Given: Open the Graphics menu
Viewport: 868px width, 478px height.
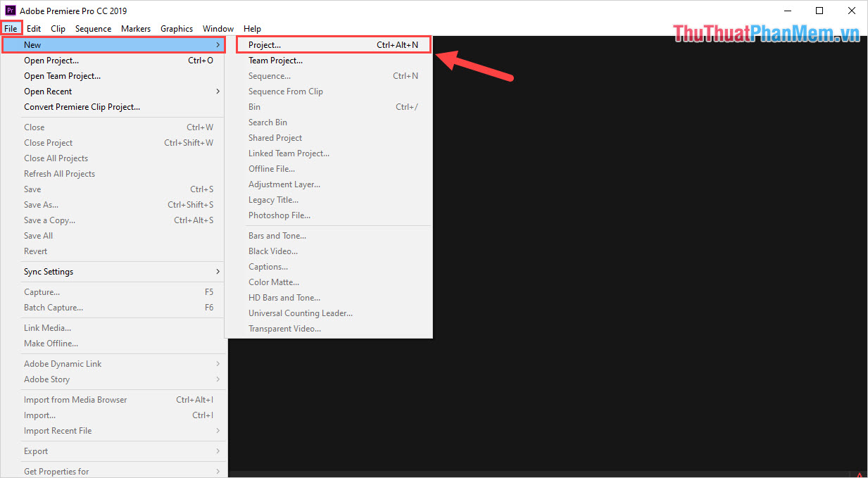Looking at the screenshot, I should click(177, 29).
